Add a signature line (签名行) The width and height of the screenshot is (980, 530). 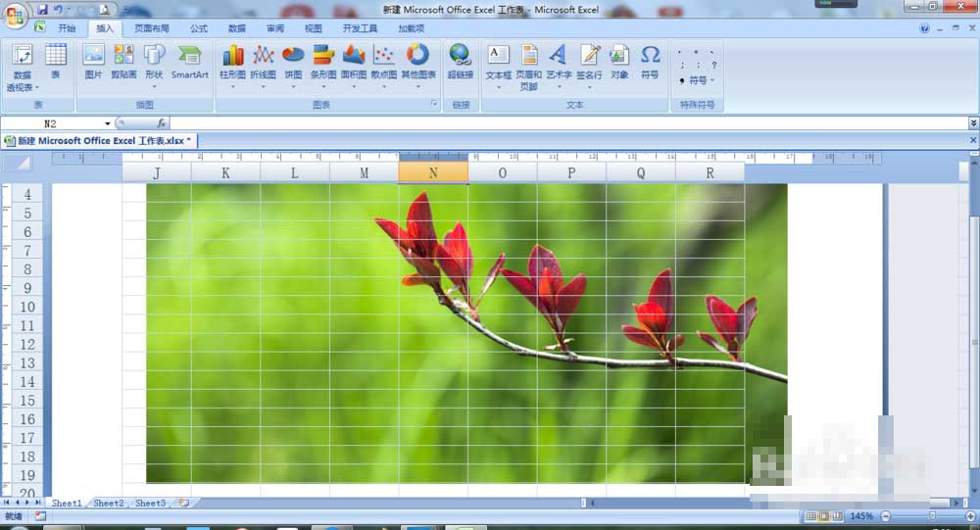coord(589,65)
